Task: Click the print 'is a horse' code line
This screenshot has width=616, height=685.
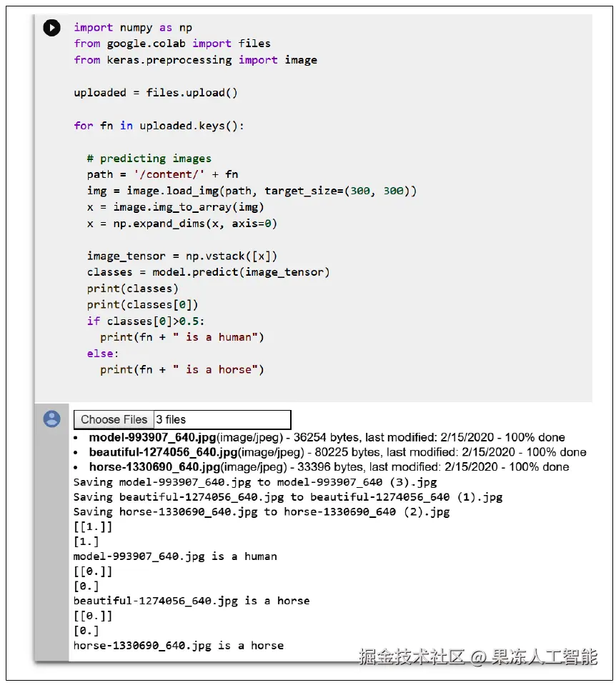Action: pyautogui.click(x=182, y=369)
